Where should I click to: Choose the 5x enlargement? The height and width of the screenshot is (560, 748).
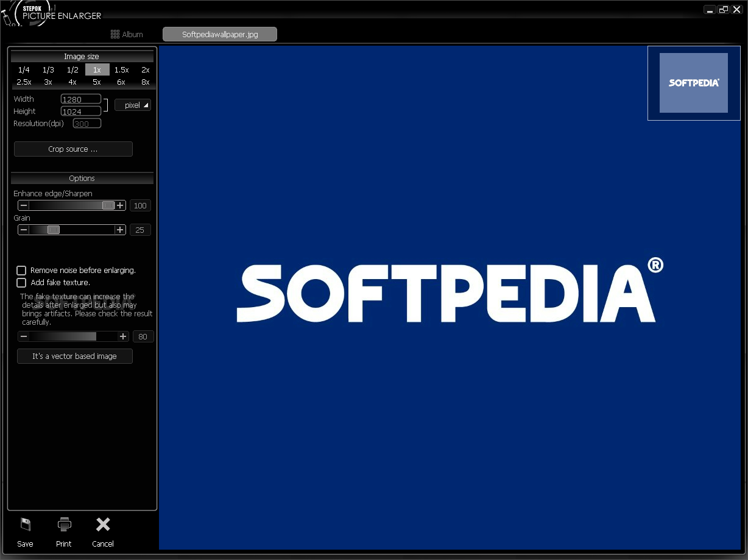pyautogui.click(x=97, y=82)
